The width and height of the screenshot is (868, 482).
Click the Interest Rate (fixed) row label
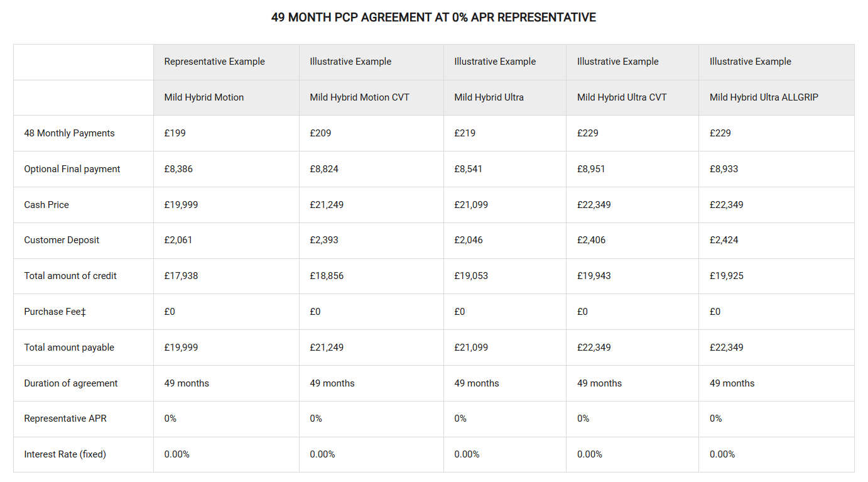(x=65, y=454)
